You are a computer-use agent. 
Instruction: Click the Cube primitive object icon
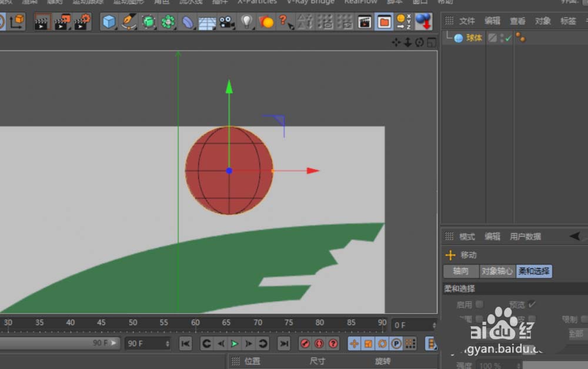tap(109, 22)
